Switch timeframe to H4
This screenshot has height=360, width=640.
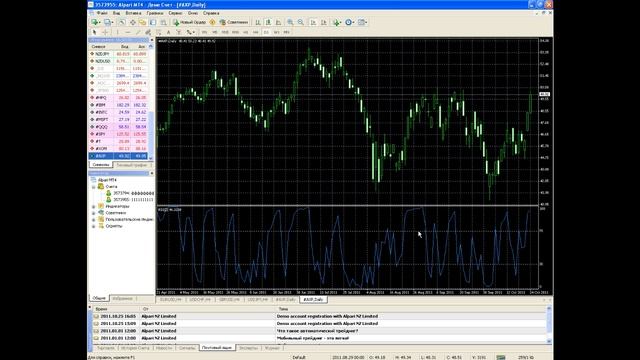click(x=256, y=32)
